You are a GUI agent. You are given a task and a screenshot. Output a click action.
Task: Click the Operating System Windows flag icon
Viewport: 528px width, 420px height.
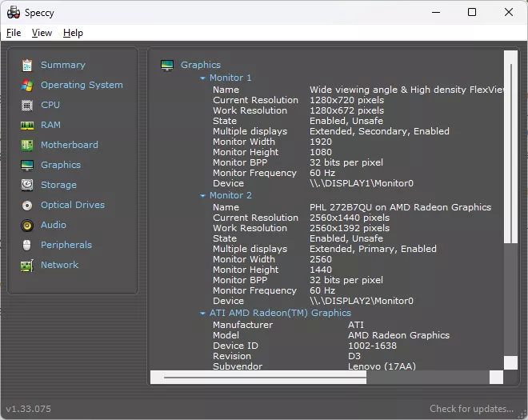click(x=27, y=86)
